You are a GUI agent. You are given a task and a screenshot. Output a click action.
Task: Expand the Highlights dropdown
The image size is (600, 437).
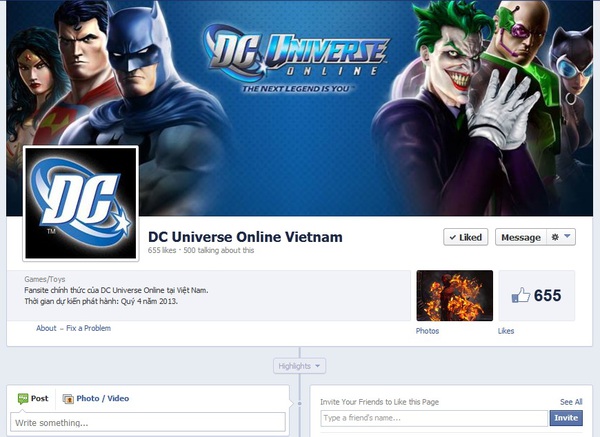pos(300,366)
